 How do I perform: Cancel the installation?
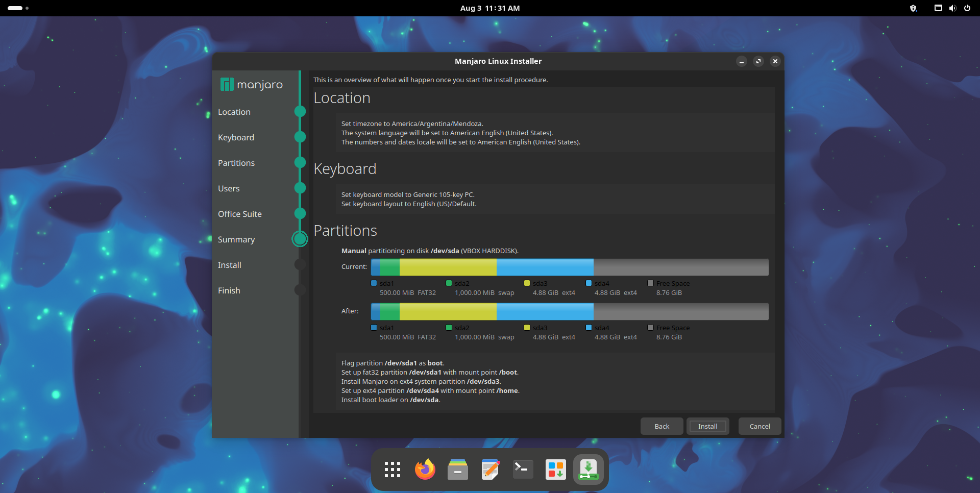(760, 426)
